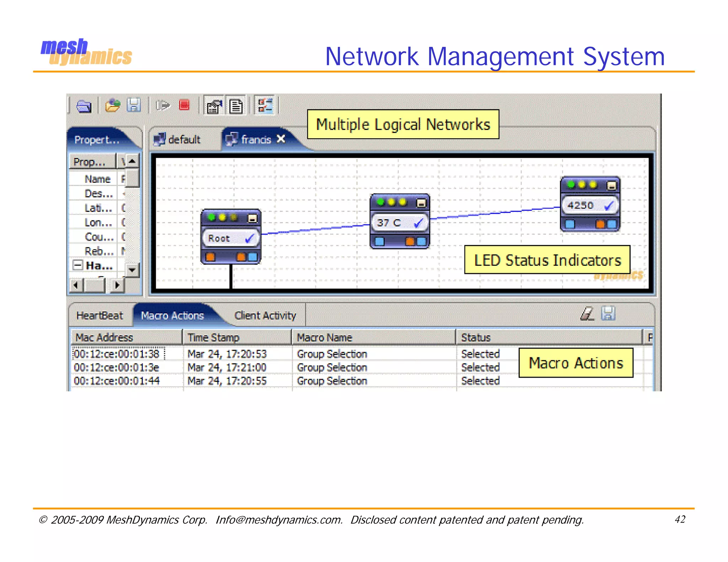This screenshot has height=562, width=728.
Task: Click the green LED on the 37 C node
Action: pos(381,202)
